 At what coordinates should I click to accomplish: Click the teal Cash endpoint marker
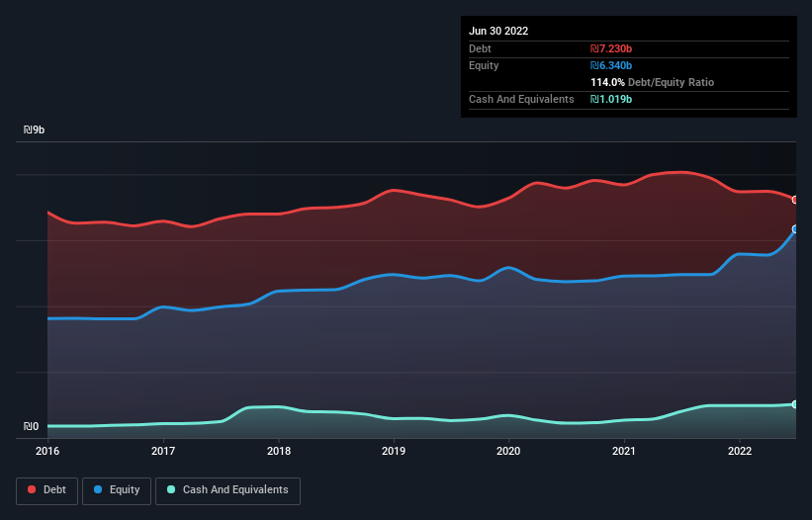click(795, 404)
